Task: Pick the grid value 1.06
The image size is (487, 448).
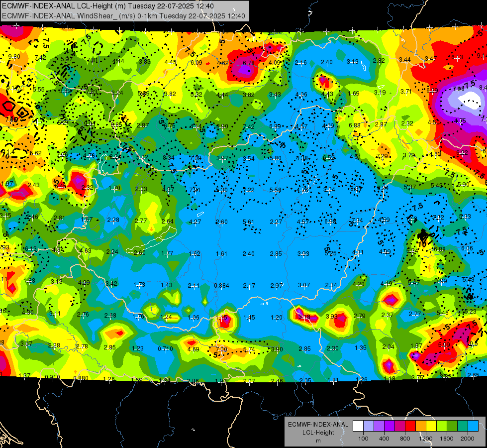Action: [194, 318]
